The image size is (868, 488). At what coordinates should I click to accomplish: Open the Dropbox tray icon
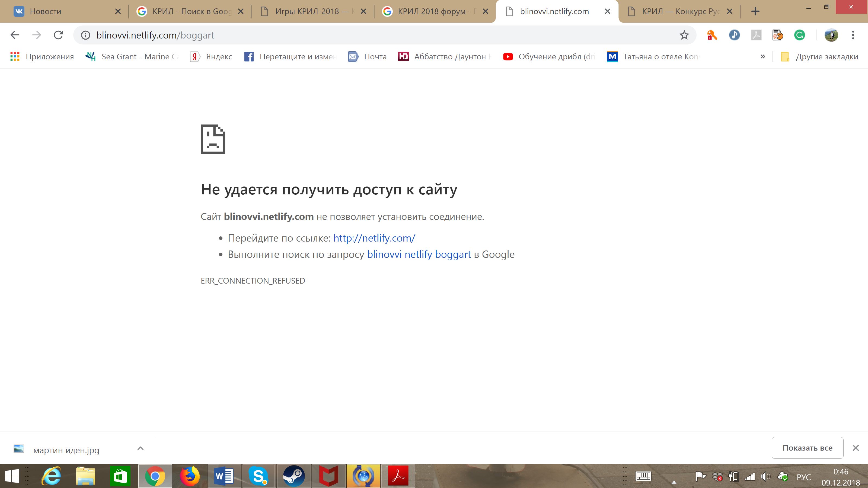click(717, 477)
